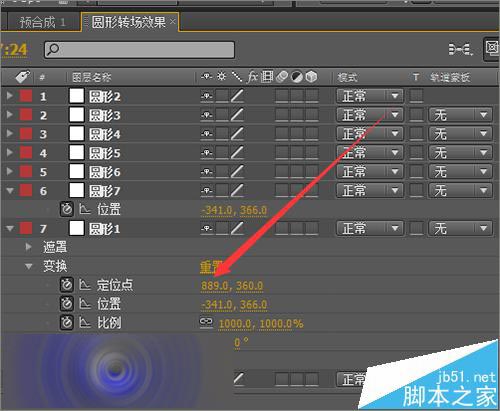Toggle quality switch for layer 圆形6

(x=237, y=172)
